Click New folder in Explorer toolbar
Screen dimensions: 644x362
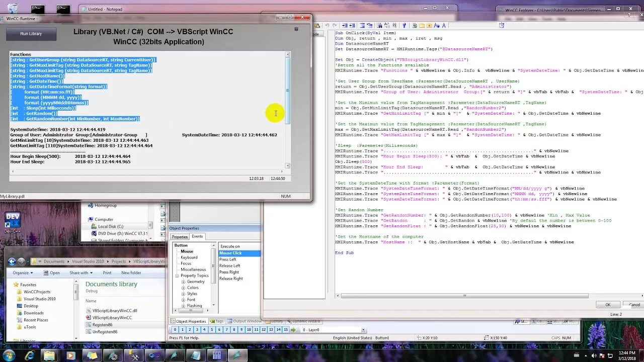point(131,273)
